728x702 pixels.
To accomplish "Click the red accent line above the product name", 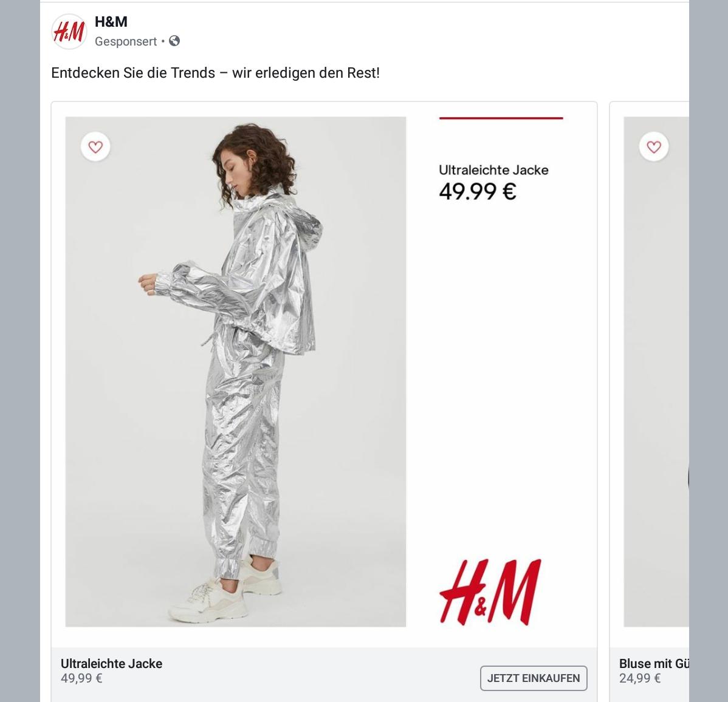I will 501,118.
